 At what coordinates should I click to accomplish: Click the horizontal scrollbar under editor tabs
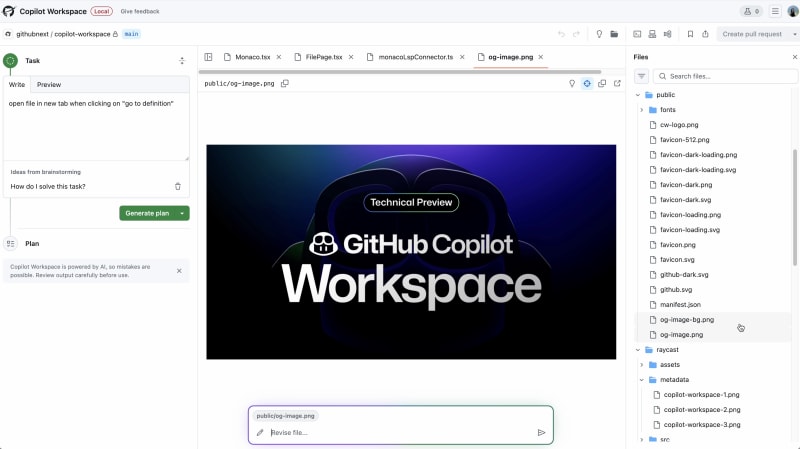click(400, 72)
